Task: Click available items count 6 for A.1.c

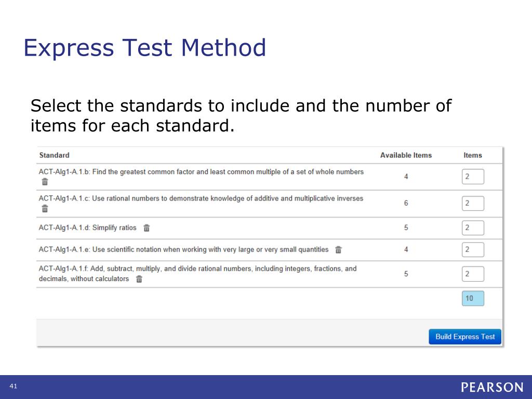Action: (406, 203)
